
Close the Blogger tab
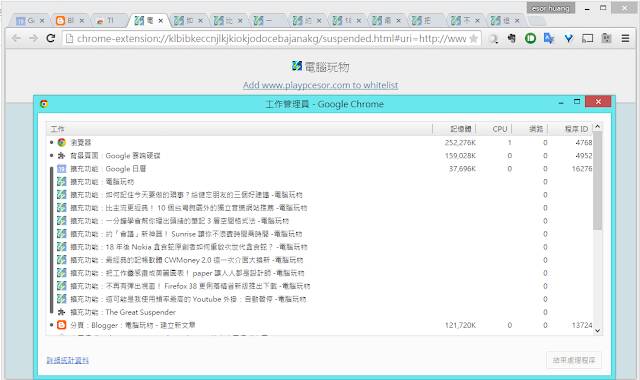point(82,20)
